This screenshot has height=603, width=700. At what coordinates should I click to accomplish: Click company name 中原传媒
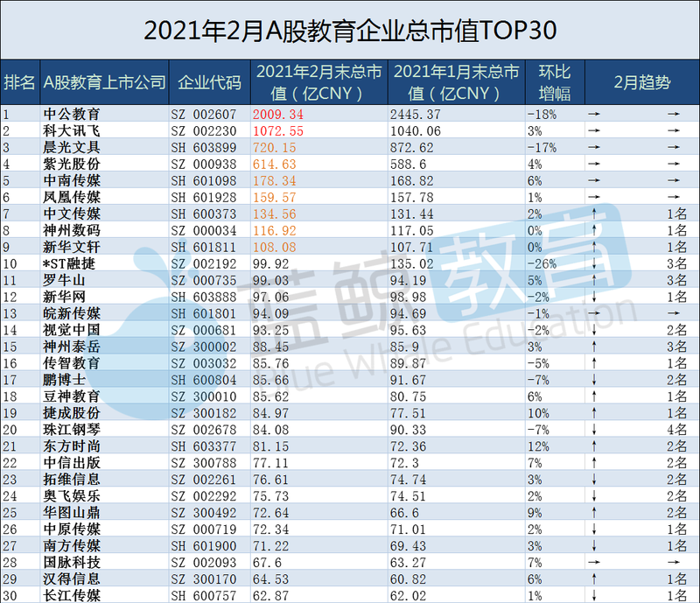pos(72,529)
